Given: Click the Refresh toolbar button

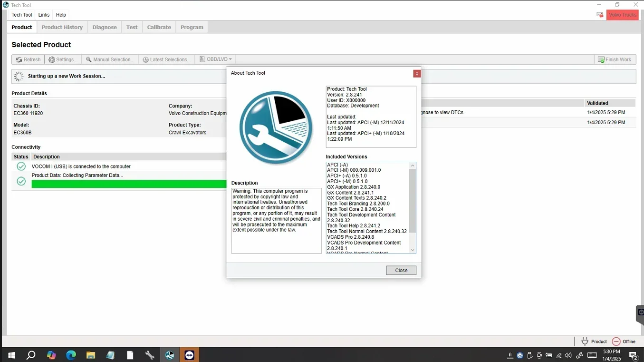Looking at the screenshot, I should pyautogui.click(x=28, y=59).
